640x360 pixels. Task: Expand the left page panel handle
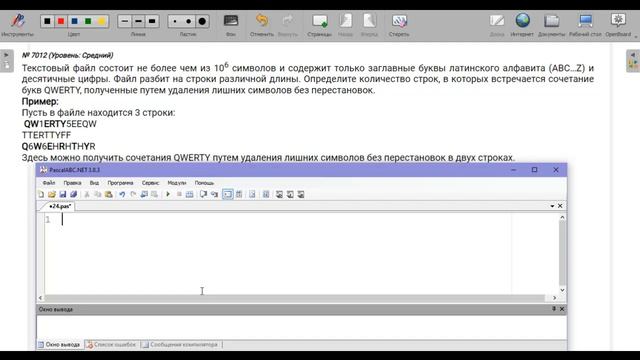(x=7, y=61)
